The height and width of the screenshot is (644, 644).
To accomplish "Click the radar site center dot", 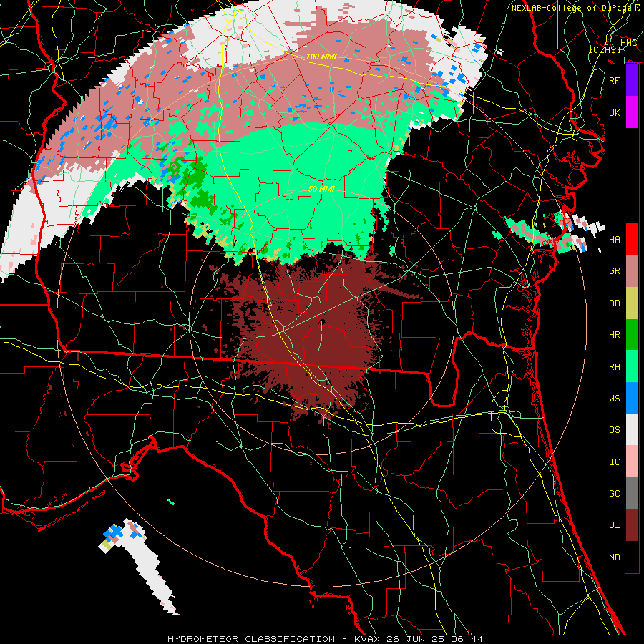I will click(323, 322).
